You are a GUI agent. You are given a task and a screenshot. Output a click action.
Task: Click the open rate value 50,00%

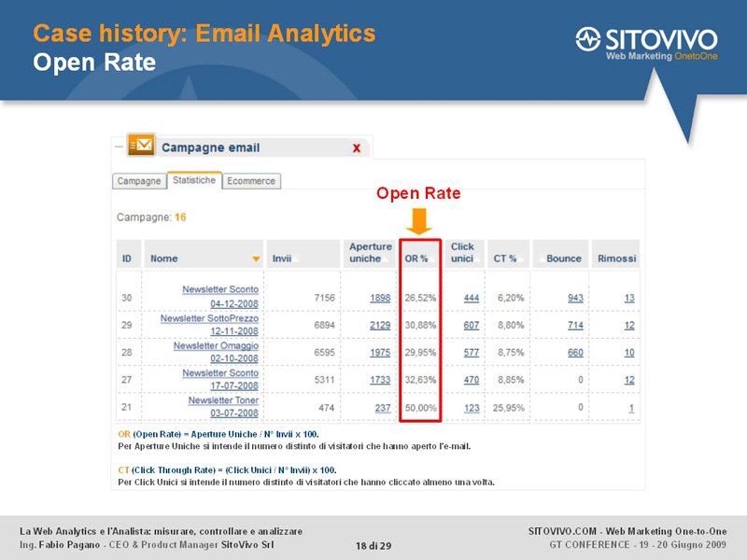click(x=421, y=408)
